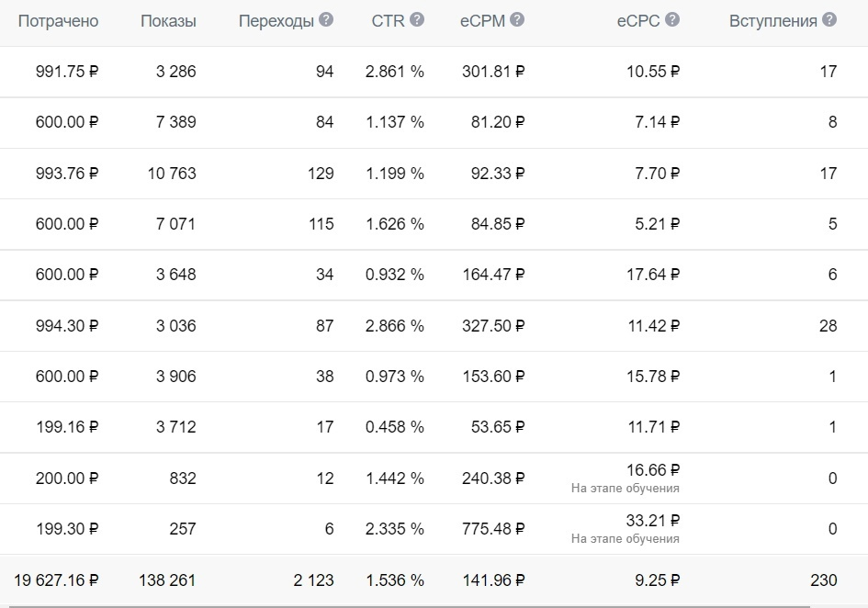Select impressions value 3 906
The height and width of the screenshot is (608, 868).
(x=176, y=376)
